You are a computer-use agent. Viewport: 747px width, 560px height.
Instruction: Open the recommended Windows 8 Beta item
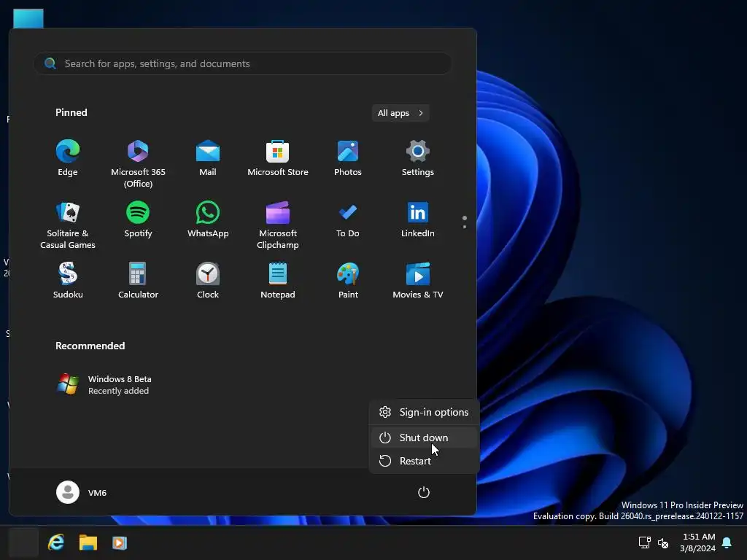pos(105,385)
